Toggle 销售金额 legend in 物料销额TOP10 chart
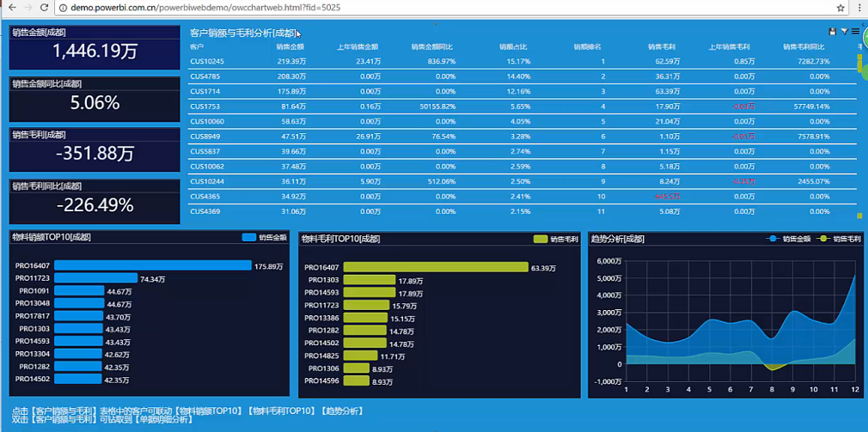The image size is (868, 432). [264, 238]
